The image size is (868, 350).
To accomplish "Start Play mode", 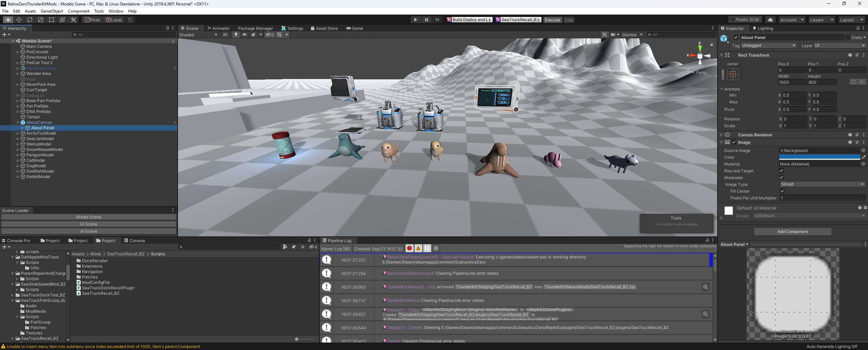I will 415,20.
